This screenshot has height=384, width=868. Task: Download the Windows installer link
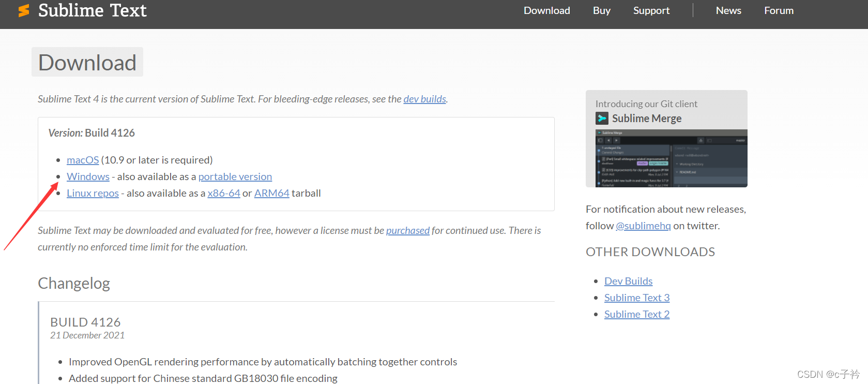pyautogui.click(x=88, y=176)
